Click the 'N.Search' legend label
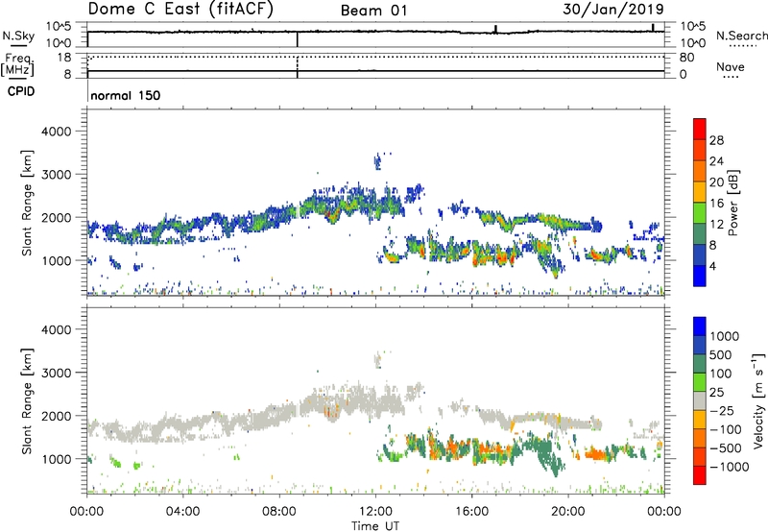 [x=741, y=36]
